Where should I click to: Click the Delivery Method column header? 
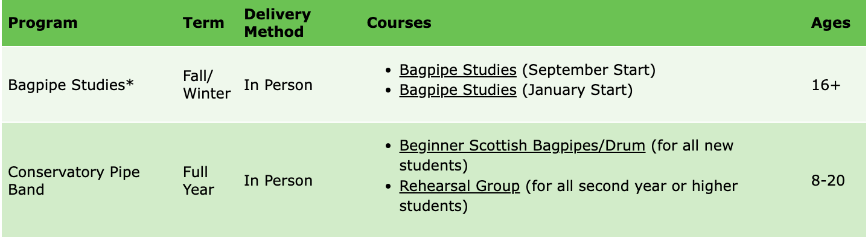278,23
